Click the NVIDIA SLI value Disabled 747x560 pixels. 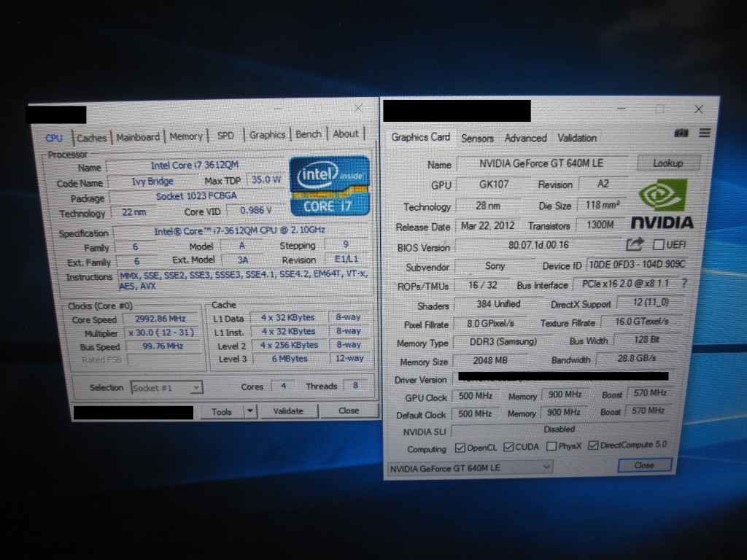coord(560,429)
